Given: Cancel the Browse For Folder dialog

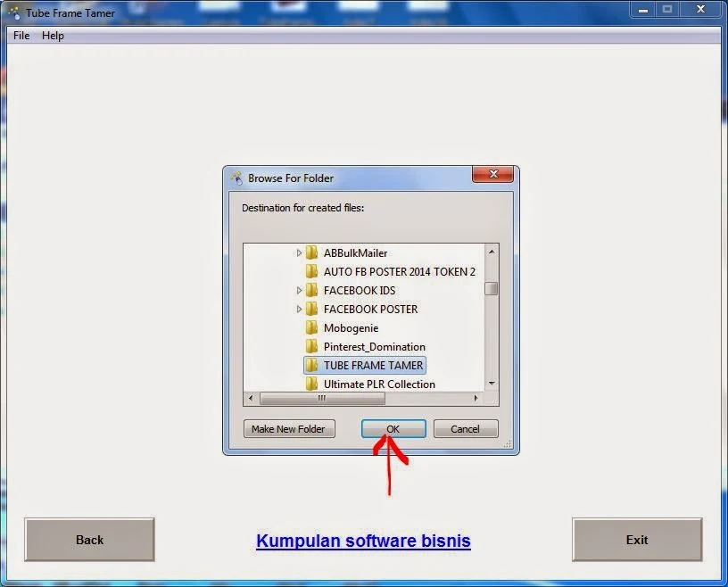Looking at the screenshot, I should 466,428.
